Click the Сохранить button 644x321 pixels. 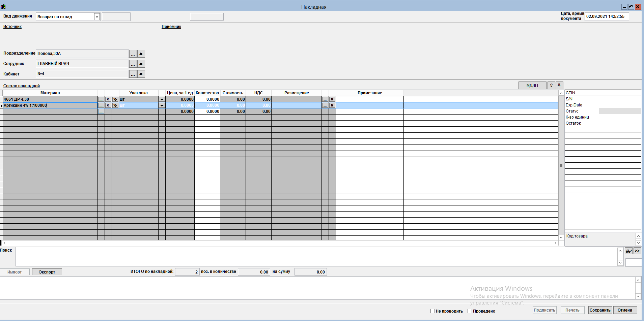[x=600, y=310]
